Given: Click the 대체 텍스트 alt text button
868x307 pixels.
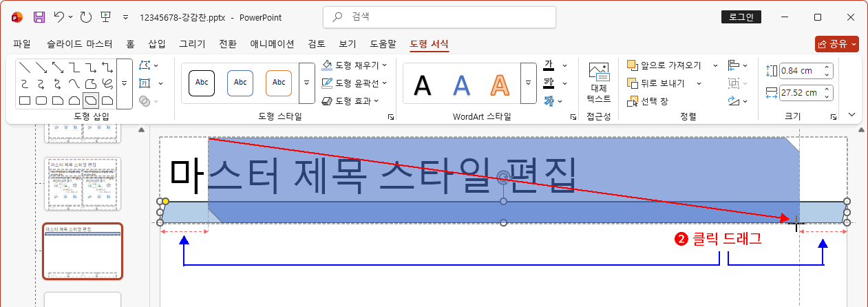Looking at the screenshot, I should click(x=599, y=83).
